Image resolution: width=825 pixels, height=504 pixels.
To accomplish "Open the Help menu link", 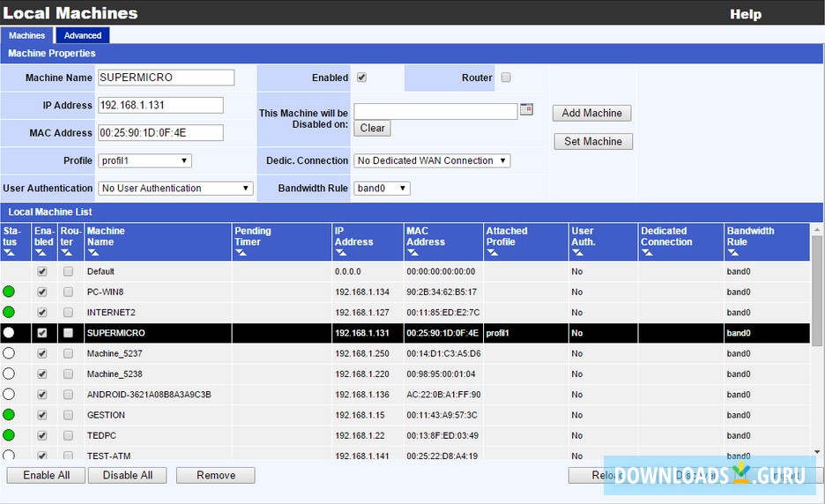I will click(x=745, y=14).
